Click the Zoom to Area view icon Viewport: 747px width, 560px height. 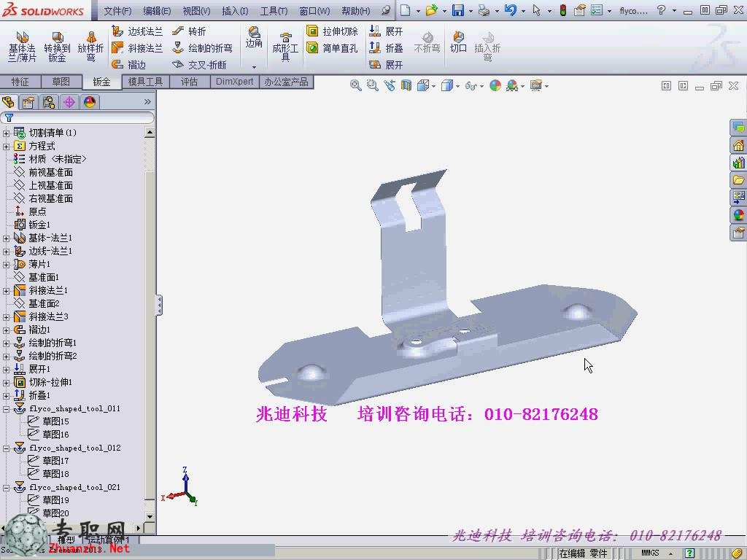[x=373, y=86]
